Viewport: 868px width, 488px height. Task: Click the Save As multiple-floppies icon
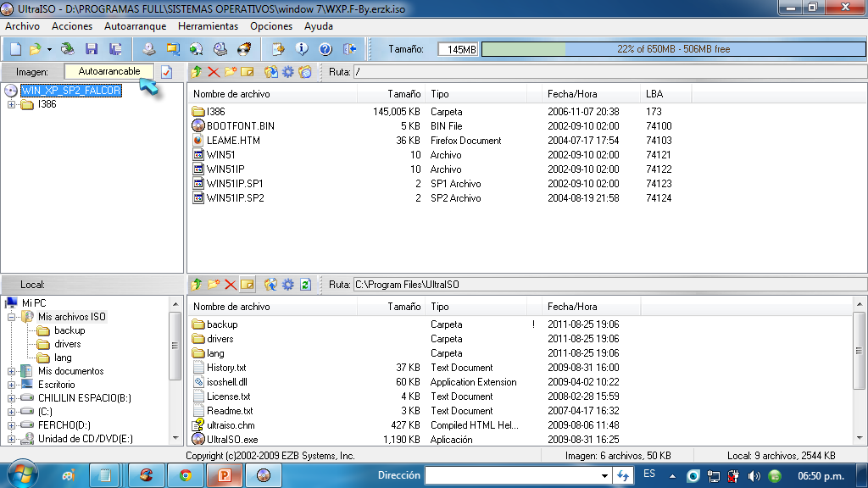115,49
